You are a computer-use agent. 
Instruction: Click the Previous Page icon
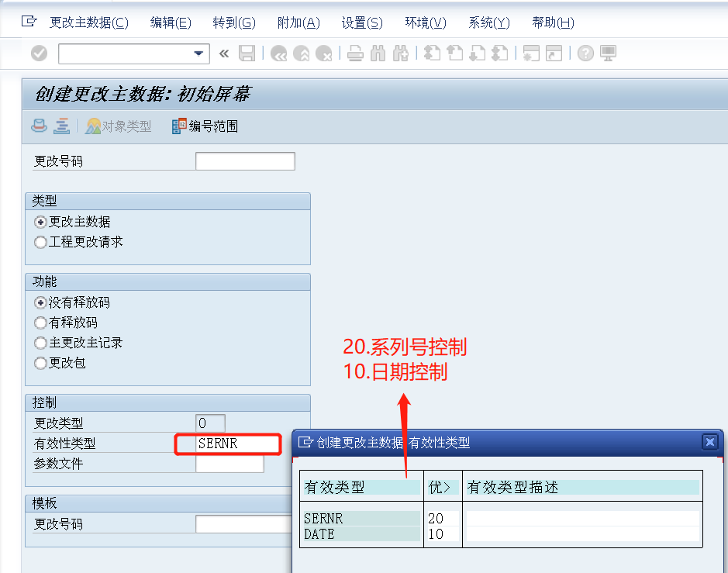click(x=454, y=54)
